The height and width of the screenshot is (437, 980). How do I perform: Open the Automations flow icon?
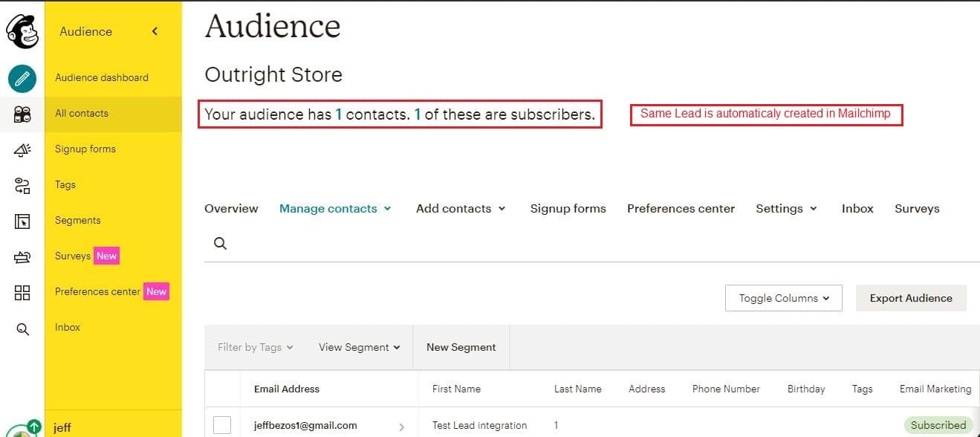22,185
